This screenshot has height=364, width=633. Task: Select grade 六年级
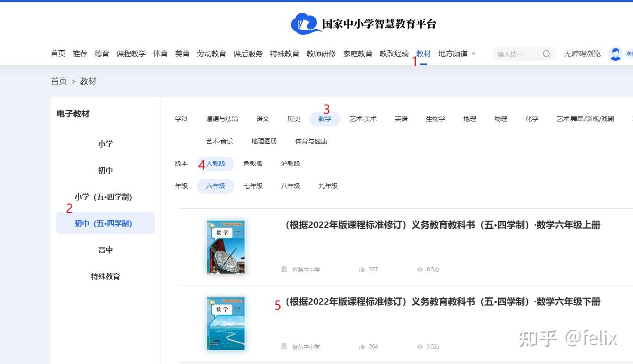tap(216, 186)
